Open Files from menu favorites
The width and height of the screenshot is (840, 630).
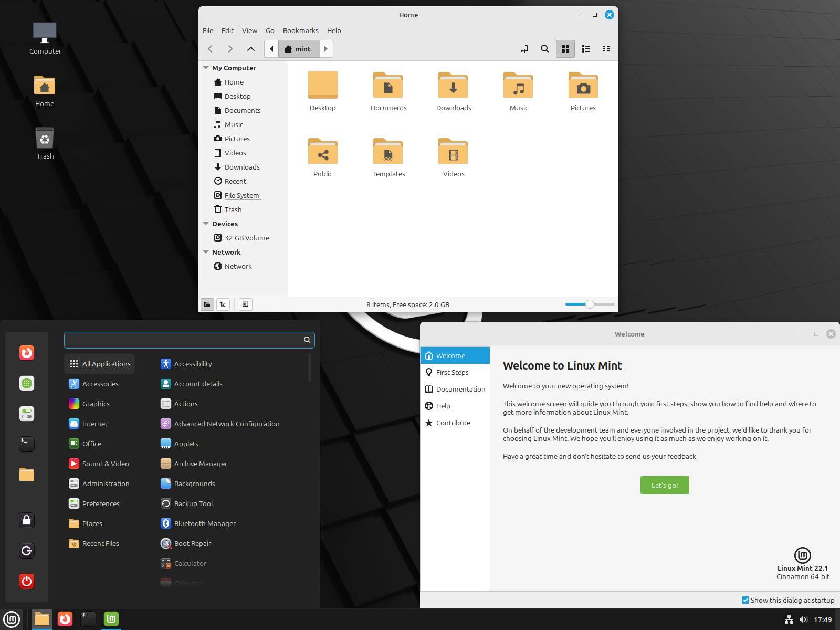(x=27, y=475)
